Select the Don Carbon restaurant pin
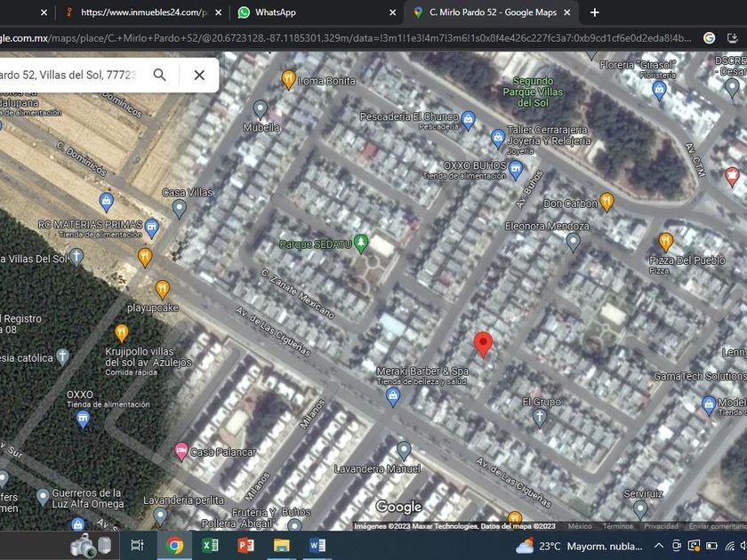Viewport: 747px width, 560px height. pyautogui.click(x=606, y=202)
